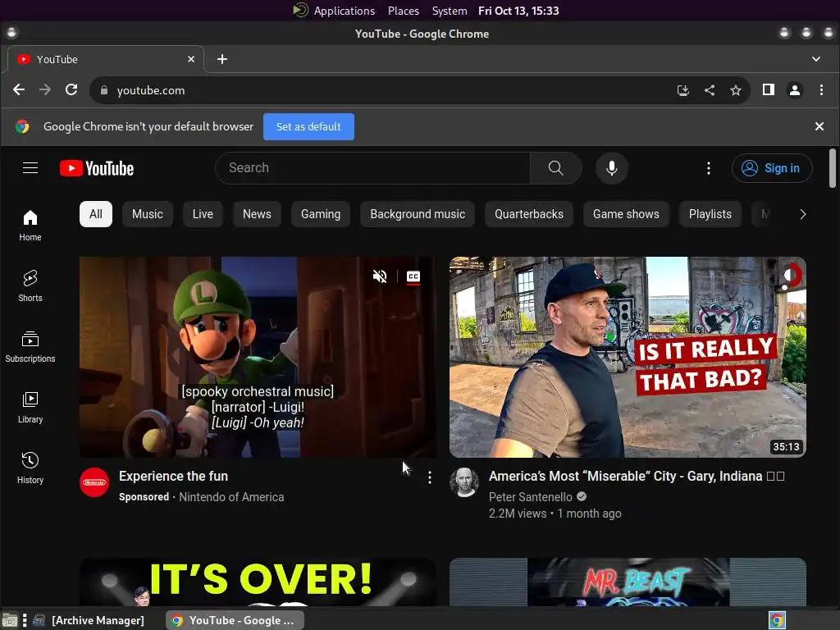Unmute the Luigi ad preview
The image size is (840, 630).
[x=380, y=276]
